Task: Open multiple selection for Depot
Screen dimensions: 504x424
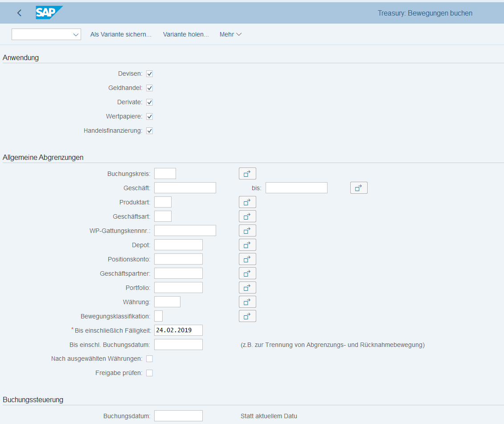Action: [247, 245]
